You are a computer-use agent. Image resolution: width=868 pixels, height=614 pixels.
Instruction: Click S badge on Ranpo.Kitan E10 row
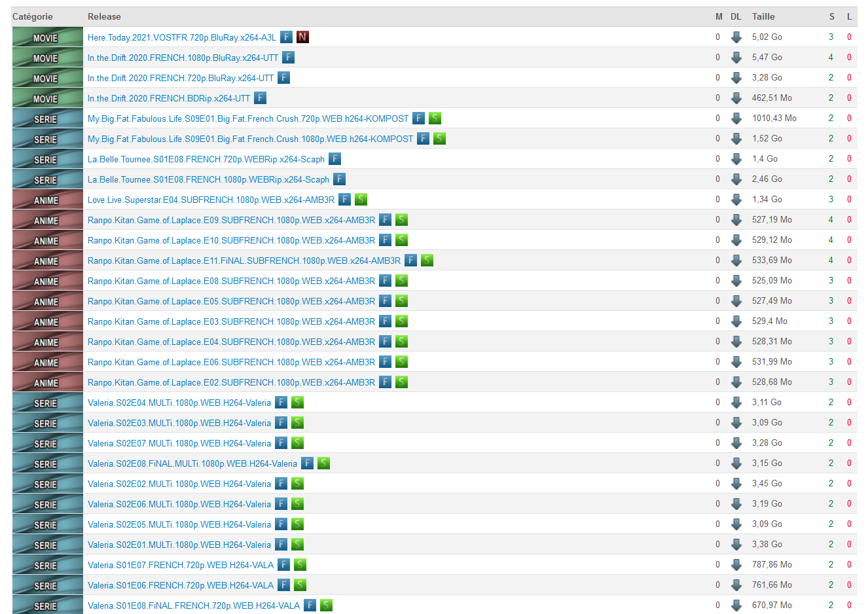[401, 240]
